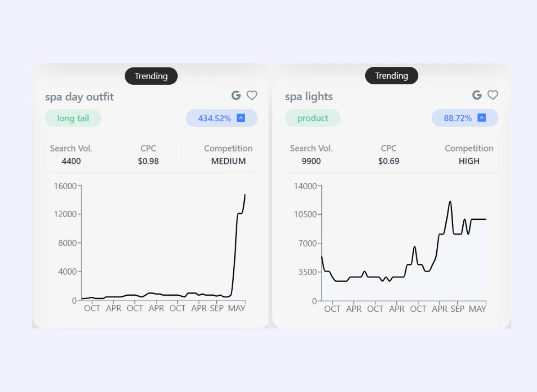Click the MEDIUM competition value
The image size is (537, 392).
(228, 161)
